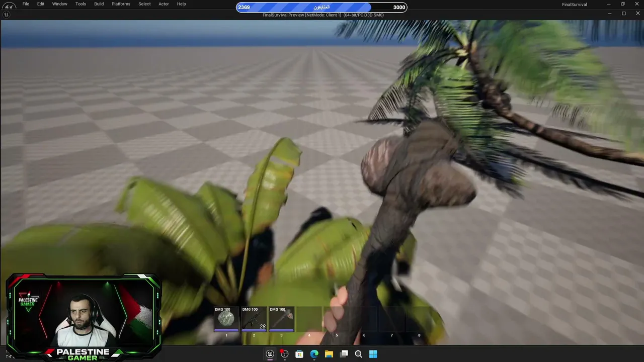
Task: Click the FinalSurvival project name label
Action: click(574, 5)
